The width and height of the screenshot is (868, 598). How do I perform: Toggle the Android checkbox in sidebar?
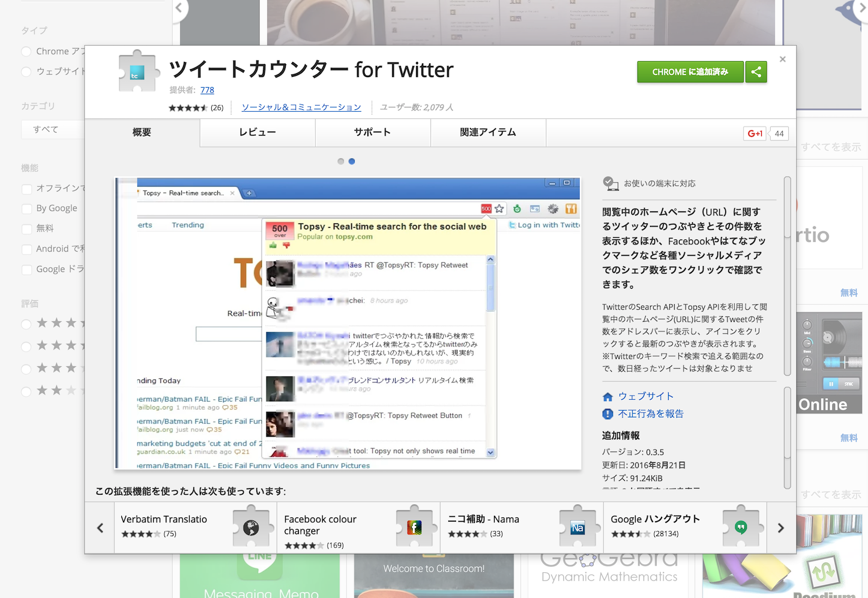point(26,249)
